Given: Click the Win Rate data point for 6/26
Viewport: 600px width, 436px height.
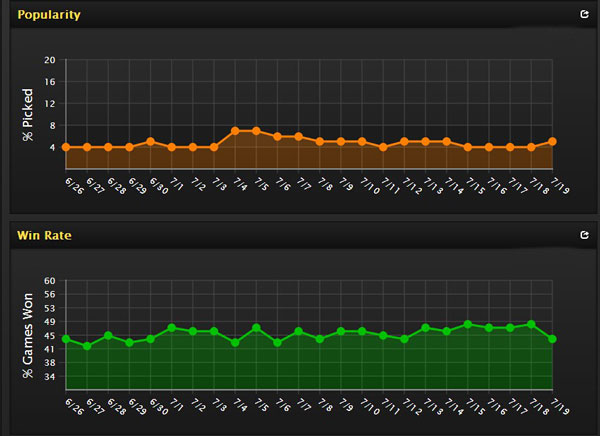Looking at the screenshot, I should pyautogui.click(x=66, y=339).
